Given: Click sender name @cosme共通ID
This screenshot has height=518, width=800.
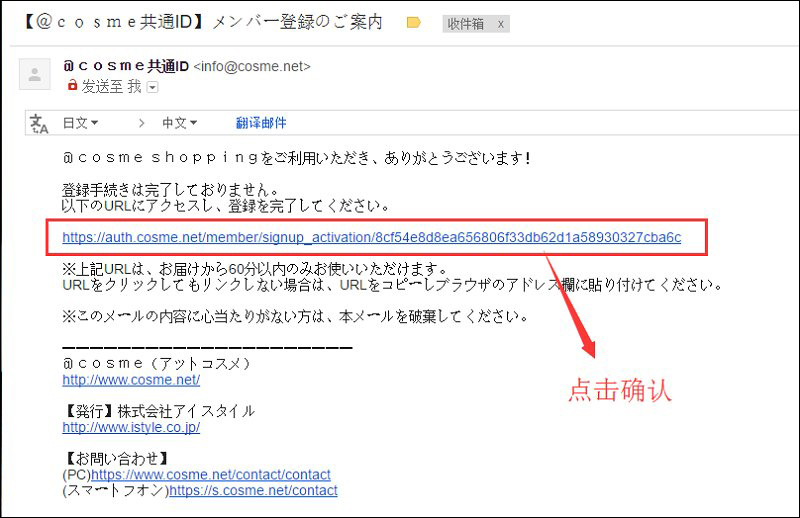Looking at the screenshot, I should [x=125, y=66].
